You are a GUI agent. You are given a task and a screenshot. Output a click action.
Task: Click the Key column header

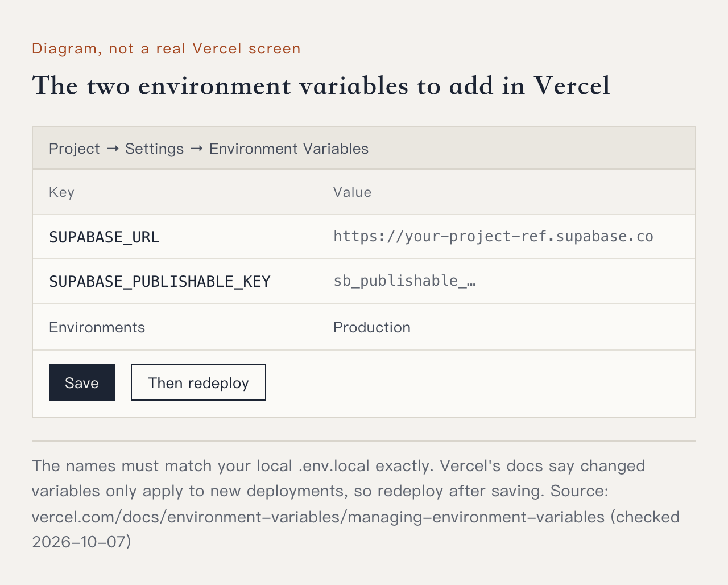[61, 192]
